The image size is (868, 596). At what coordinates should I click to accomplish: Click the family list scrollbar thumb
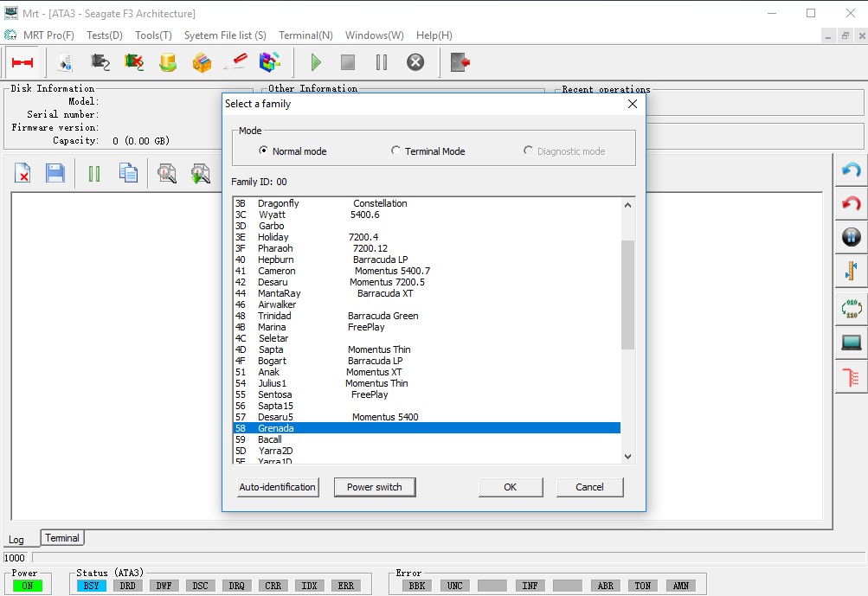coord(627,295)
